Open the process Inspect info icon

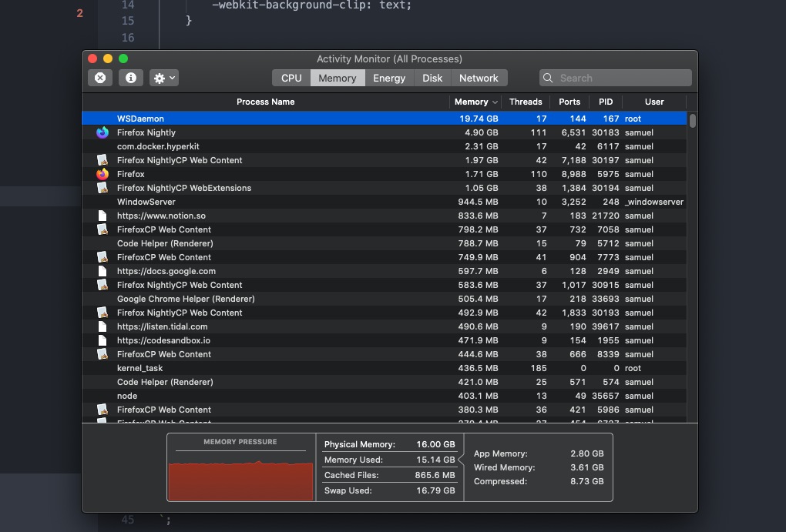click(131, 78)
